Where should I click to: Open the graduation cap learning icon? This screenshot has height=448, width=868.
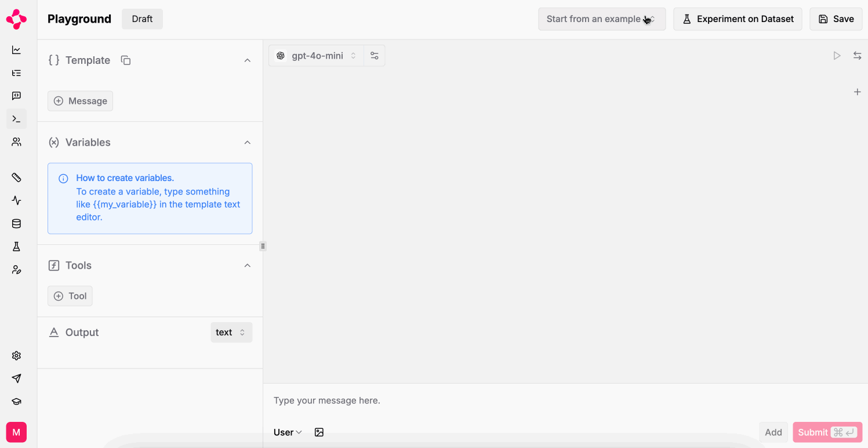pos(16,402)
